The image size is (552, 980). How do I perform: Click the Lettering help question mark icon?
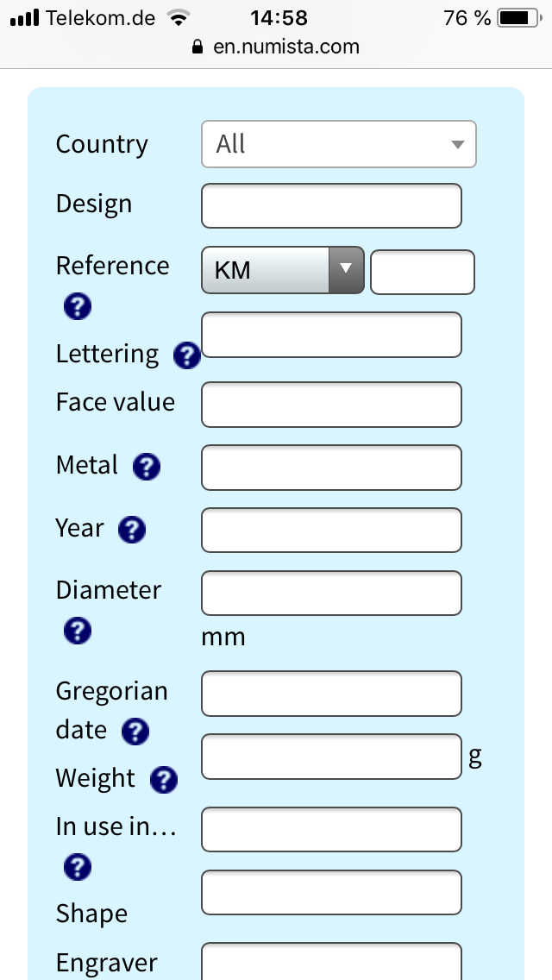pyautogui.click(x=187, y=355)
